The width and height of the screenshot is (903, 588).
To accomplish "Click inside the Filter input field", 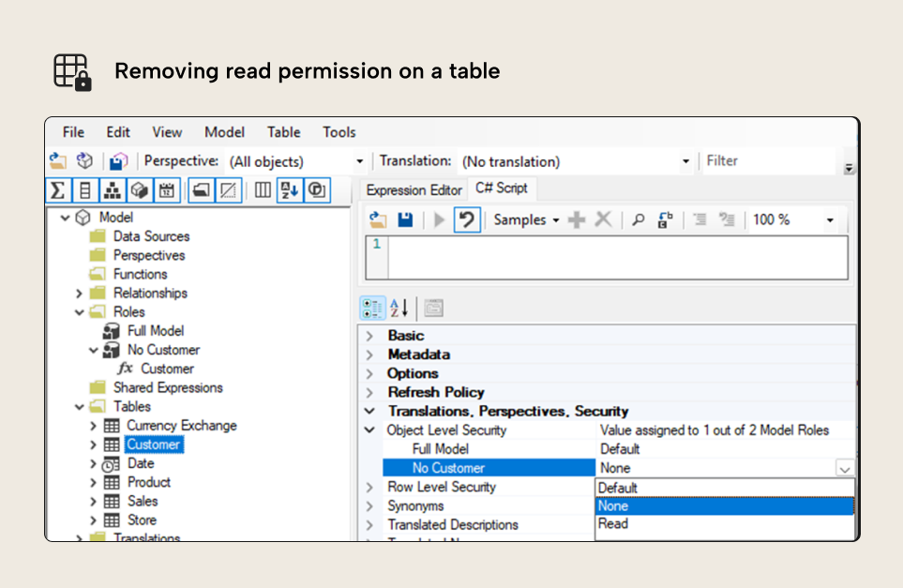I will [x=760, y=160].
